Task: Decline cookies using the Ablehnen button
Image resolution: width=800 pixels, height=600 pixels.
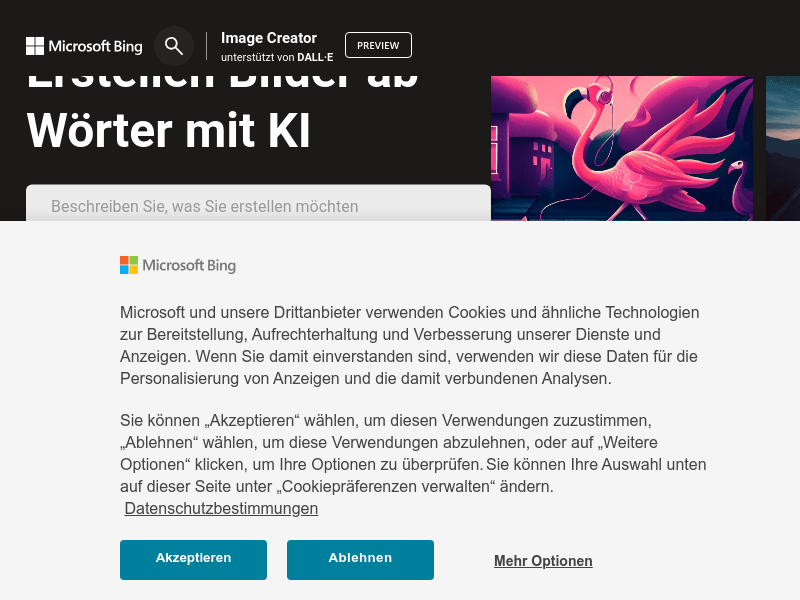Action: pos(360,559)
